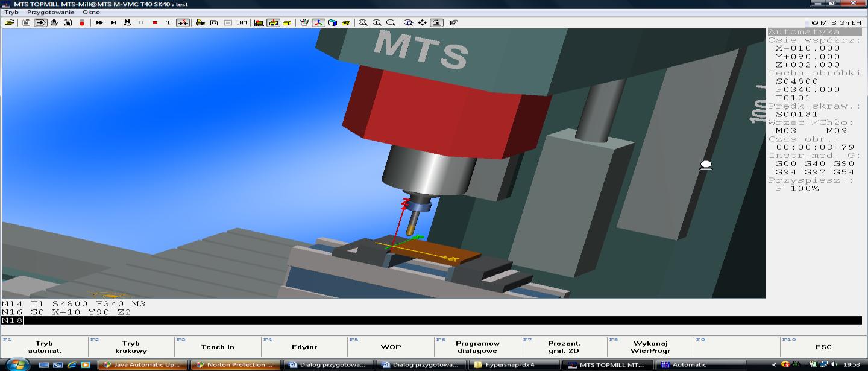Image resolution: width=868 pixels, height=371 pixels.
Task: Click F6 Programow dialogowe softkey
Action: click(477, 347)
